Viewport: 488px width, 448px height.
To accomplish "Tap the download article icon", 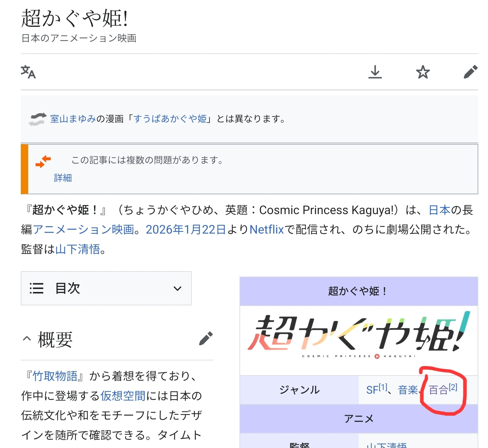I will 375,72.
